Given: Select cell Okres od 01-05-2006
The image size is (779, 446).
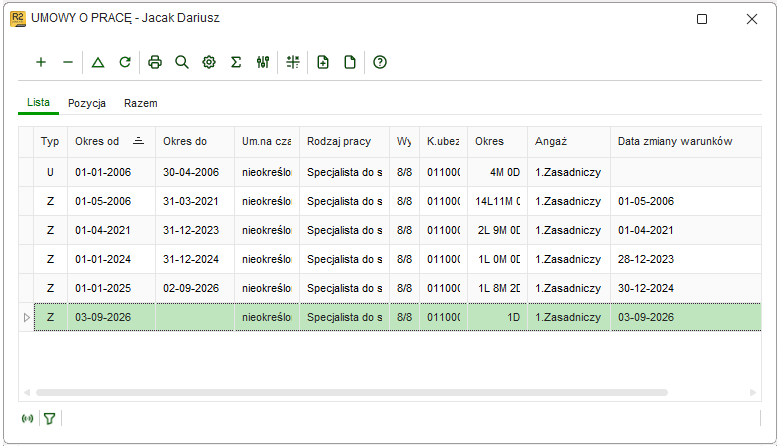Looking at the screenshot, I should pos(111,201).
